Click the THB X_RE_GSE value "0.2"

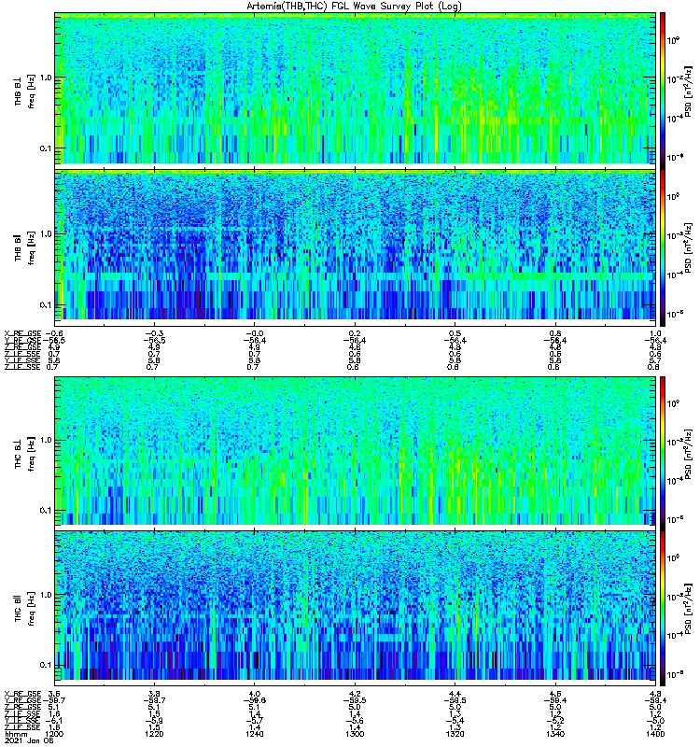pos(355,333)
